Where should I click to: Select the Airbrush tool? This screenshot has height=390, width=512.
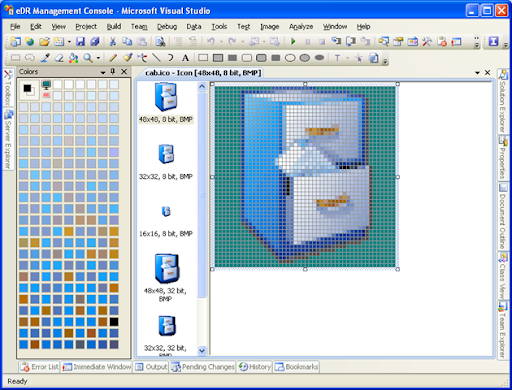pyautogui.click(x=142, y=58)
